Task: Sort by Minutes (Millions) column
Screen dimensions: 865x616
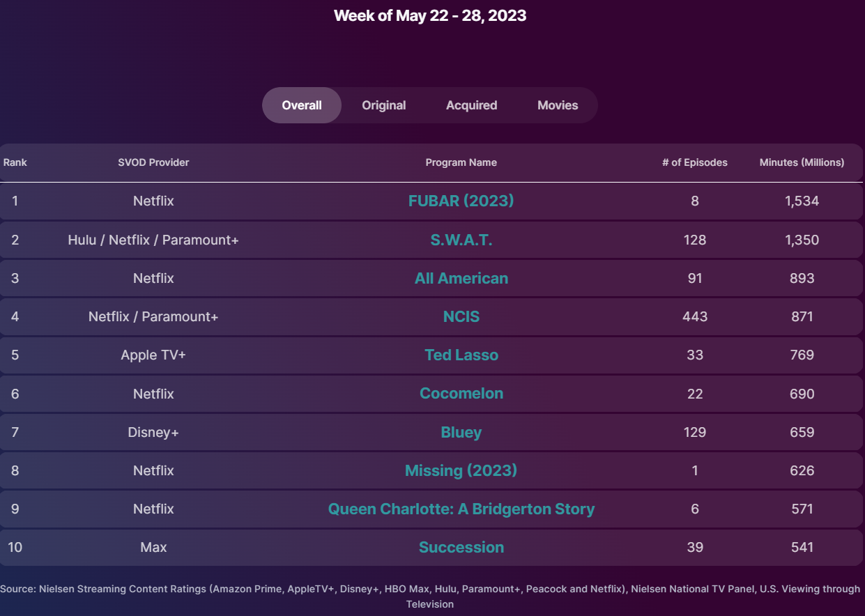Action: [802, 162]
